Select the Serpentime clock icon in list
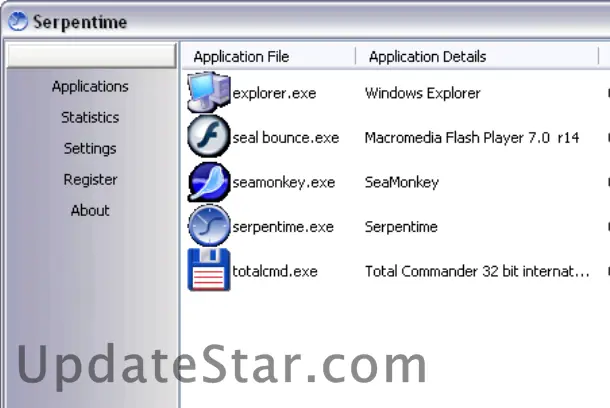This screenshot has width=610, height=408. click(x=209, y=226)
